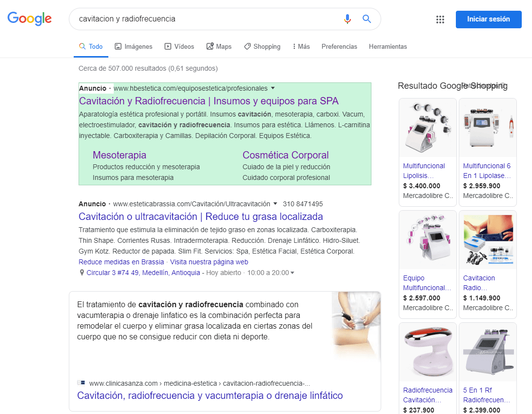Expand the hbestetica.com ad URL dropdown arrow
This screenshot has width=532, height=414.
(273, 88)
